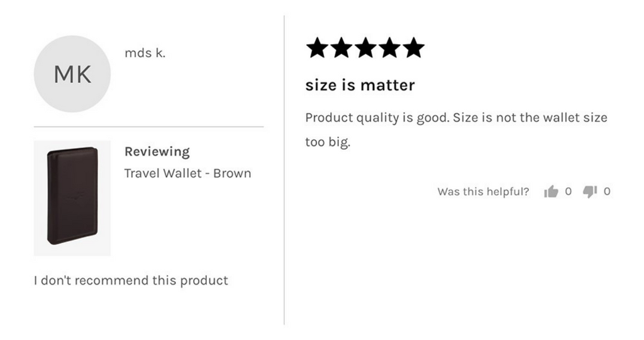Click the "Was this helpful?" text
644x340 pixels.
pyautogui.click(x=484, y=191)
